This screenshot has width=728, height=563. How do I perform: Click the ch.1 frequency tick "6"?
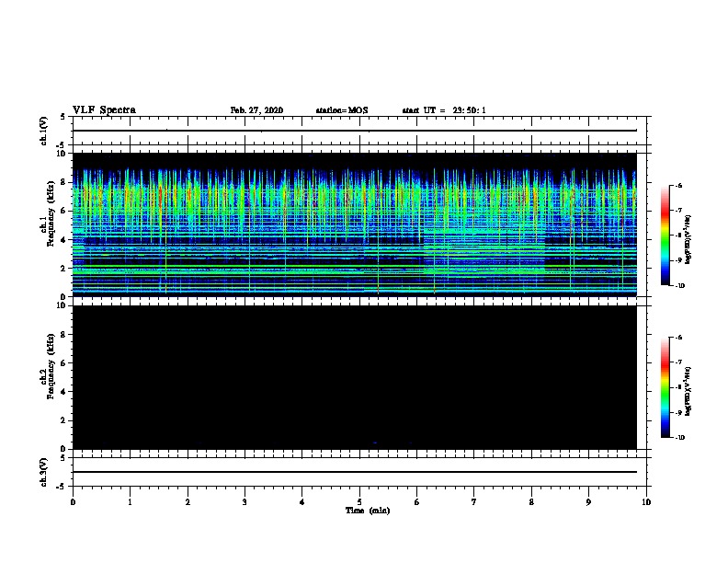64,211
